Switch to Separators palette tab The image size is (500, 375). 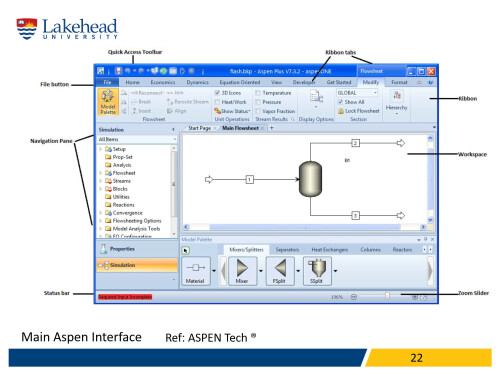287,250
